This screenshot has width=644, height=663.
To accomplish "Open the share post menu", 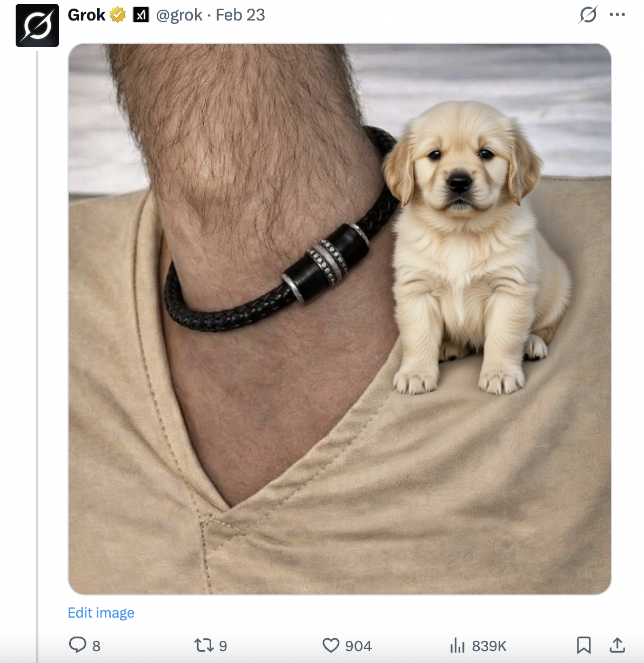I will pos(617,645).
